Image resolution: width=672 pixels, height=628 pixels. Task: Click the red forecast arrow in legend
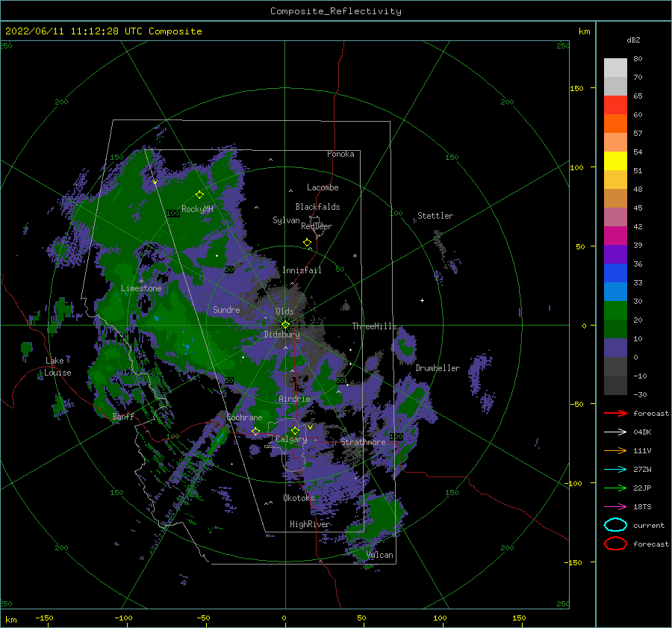(615, 413)
